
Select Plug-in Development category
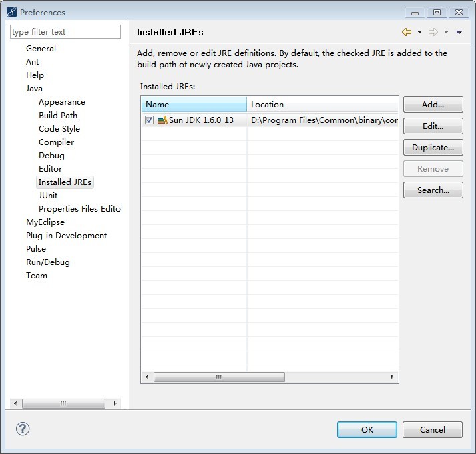click(x=67, y=236)
